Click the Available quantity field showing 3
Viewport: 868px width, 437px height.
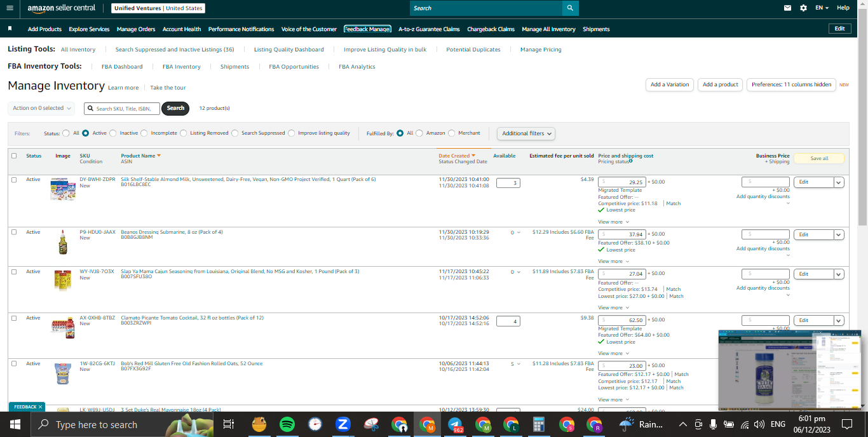coord(508,183)
